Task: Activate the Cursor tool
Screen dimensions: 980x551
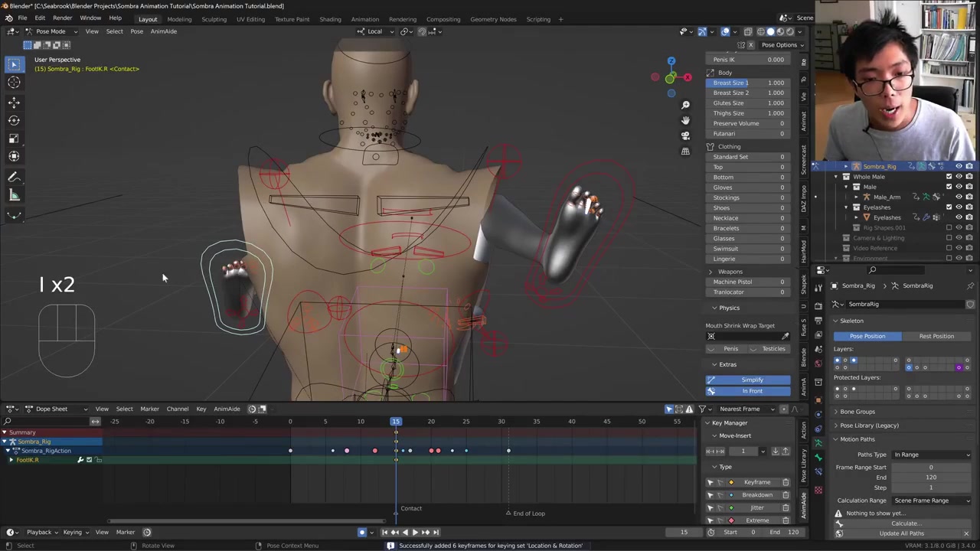Action: [x=14, y=83]
